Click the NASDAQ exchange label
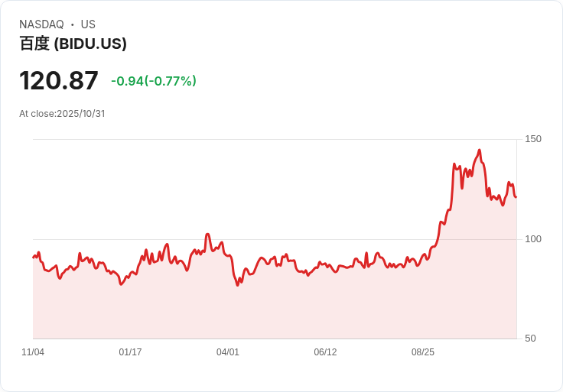 click(x=41, y=24)
